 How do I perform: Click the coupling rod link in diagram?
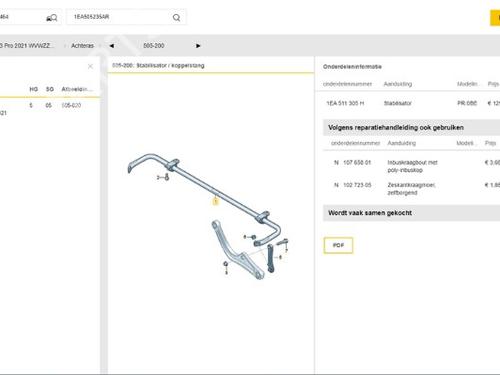270,258
